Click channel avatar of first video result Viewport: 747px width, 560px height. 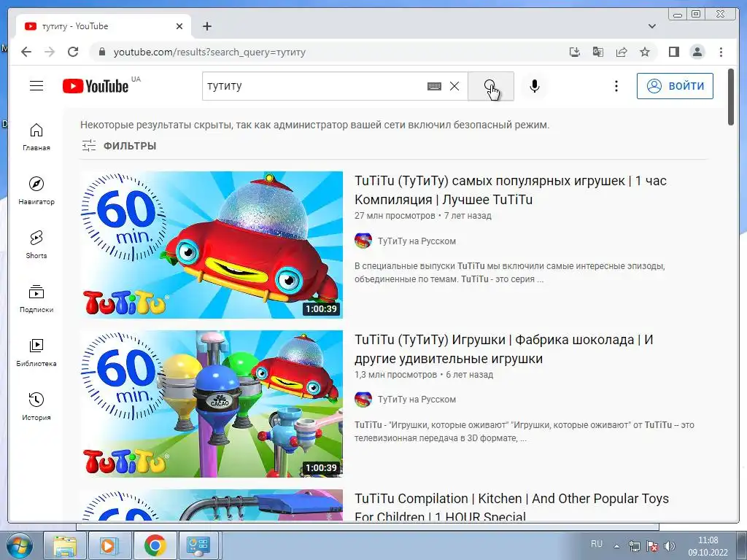pos(363,241)
